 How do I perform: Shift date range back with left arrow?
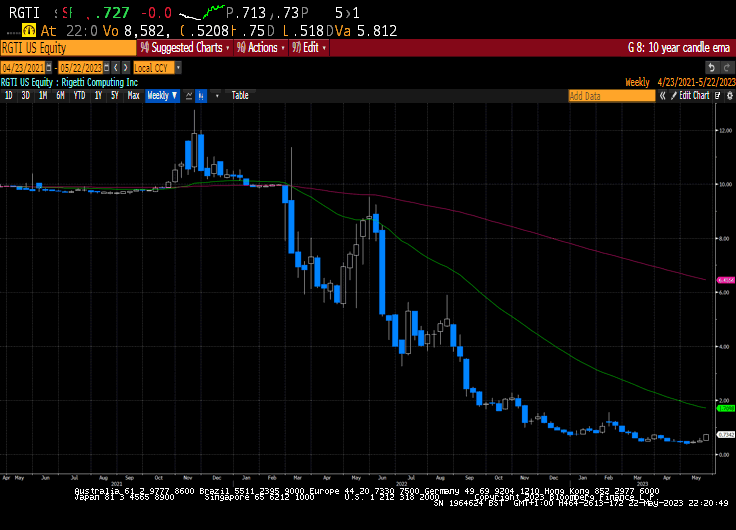pyautogui.click(x=116, y=68)
